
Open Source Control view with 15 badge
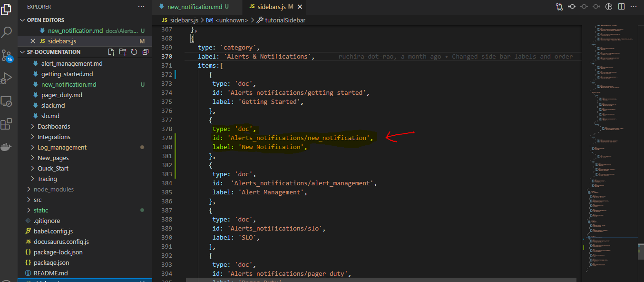(7, 55)
